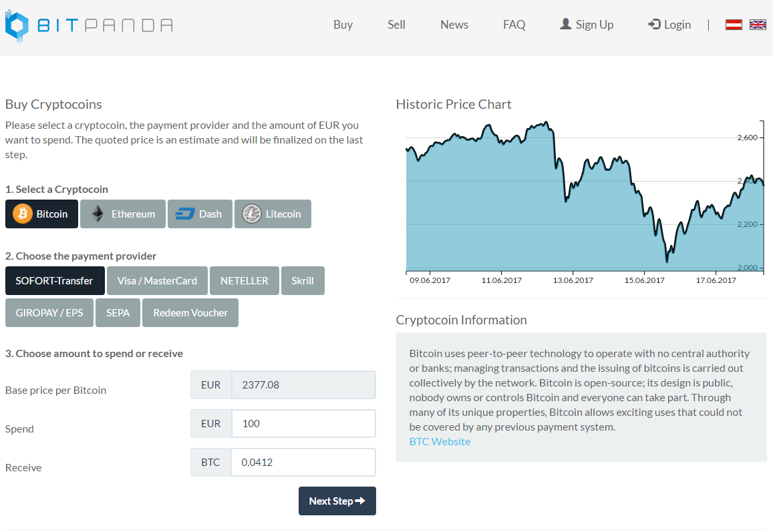
Task: Click the 09.06.2017 chart date label
Action: pos(430,280)
